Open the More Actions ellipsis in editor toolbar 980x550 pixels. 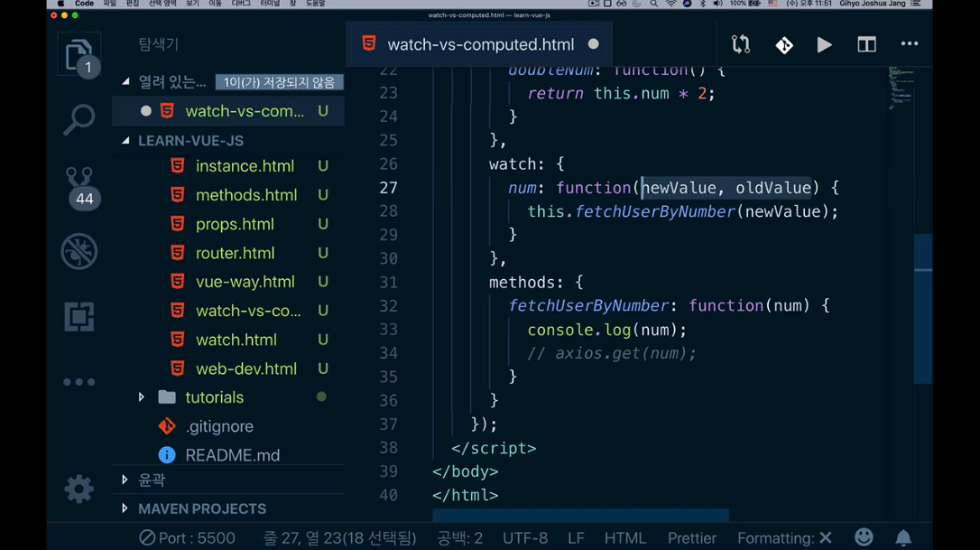(909, 44)
